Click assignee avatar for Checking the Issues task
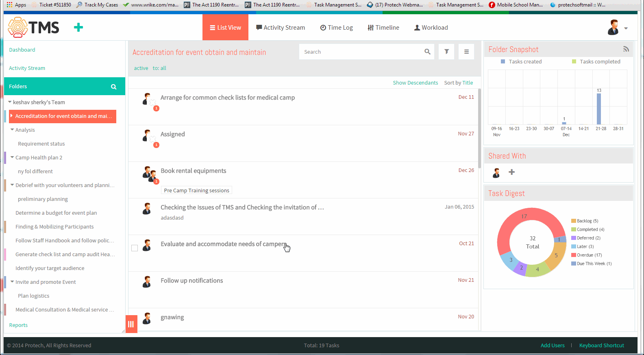Image resolution: width=644 pixels, height=355 pixels. coord(147,209)
